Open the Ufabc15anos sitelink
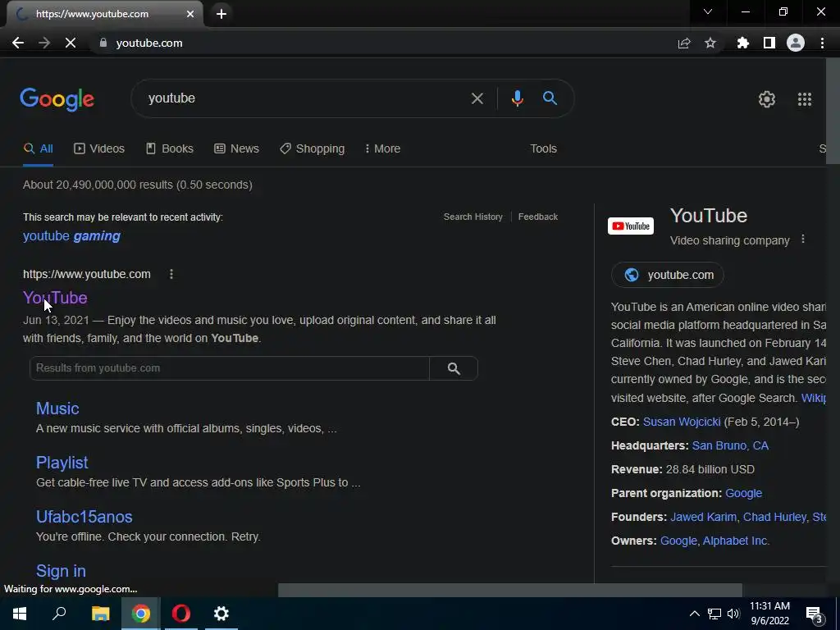840x630 pixels. point(84,517)
